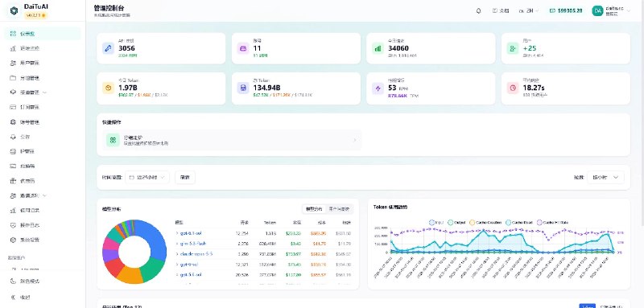Open 使用记录 in the sidebar

[43, 211]
